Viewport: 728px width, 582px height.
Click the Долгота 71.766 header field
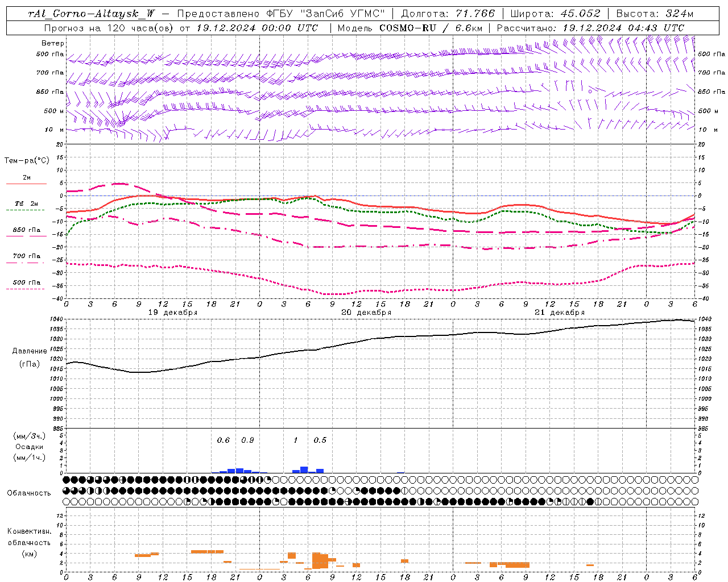pos(448,14)
